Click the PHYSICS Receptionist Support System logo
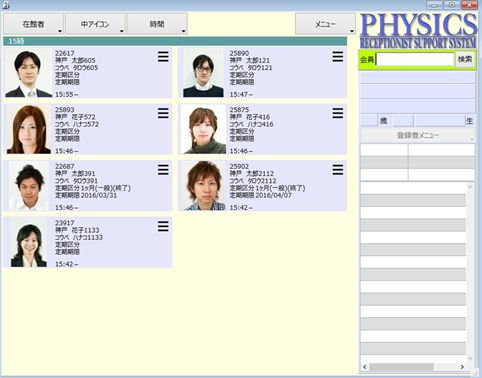Viewport: 482px width, 378px height. pos(418,31)
